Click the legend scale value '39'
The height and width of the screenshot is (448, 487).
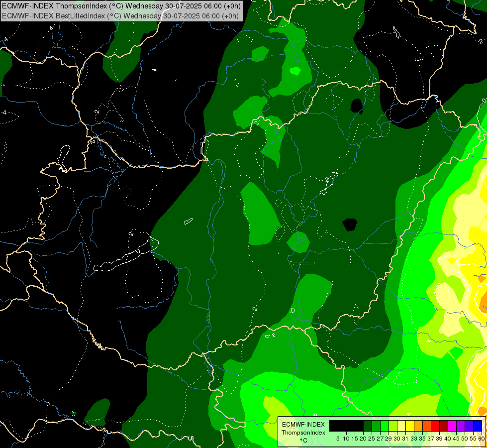pos(439,439)
